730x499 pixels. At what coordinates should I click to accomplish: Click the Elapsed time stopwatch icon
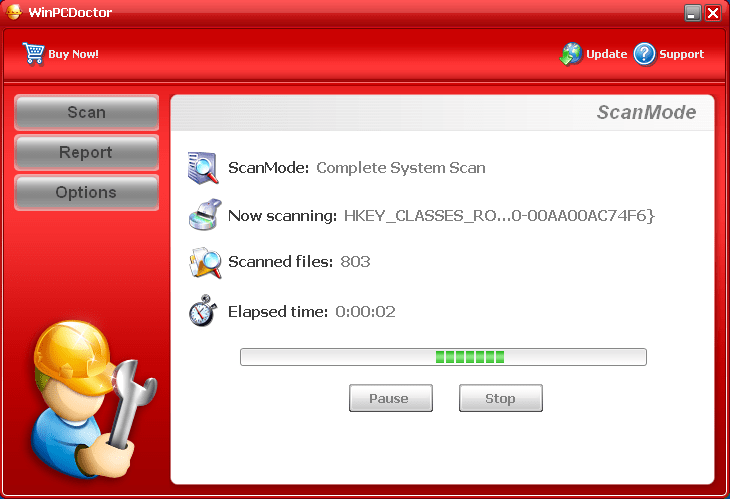click(x=203, y=311)
